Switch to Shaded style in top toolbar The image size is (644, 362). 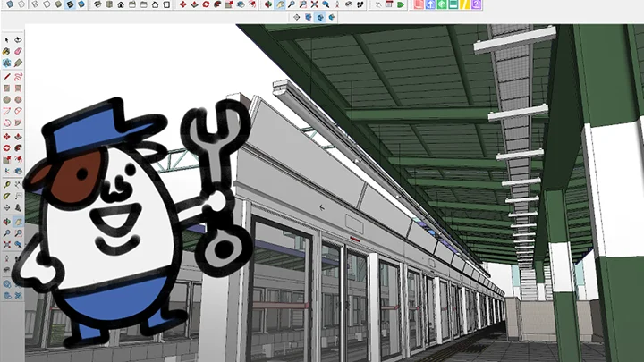[x=58, y=4]
